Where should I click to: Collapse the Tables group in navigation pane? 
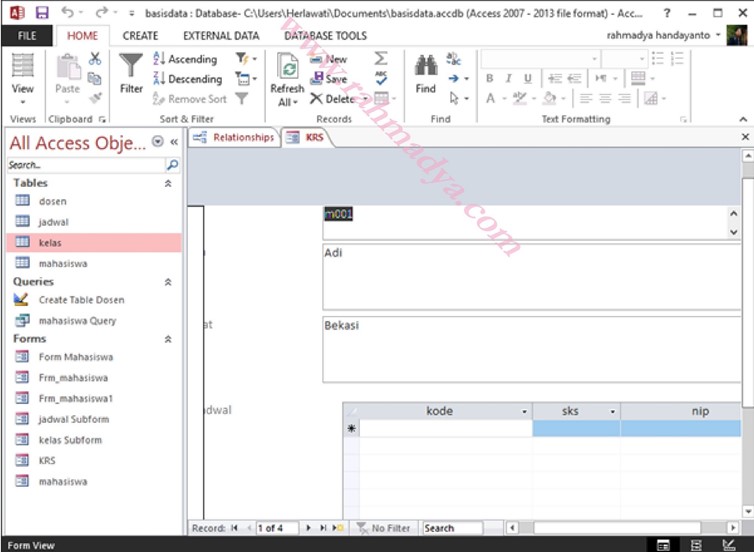(167, 184)
